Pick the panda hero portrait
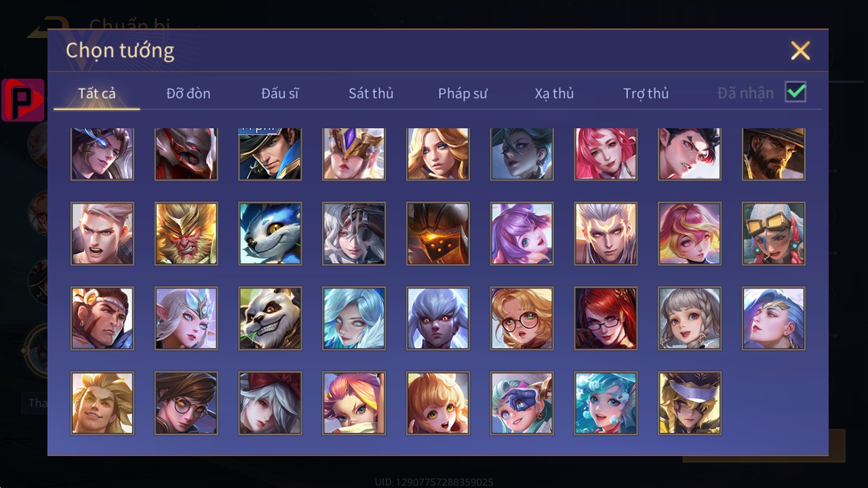Screen dimensions: 868x488 270,318
